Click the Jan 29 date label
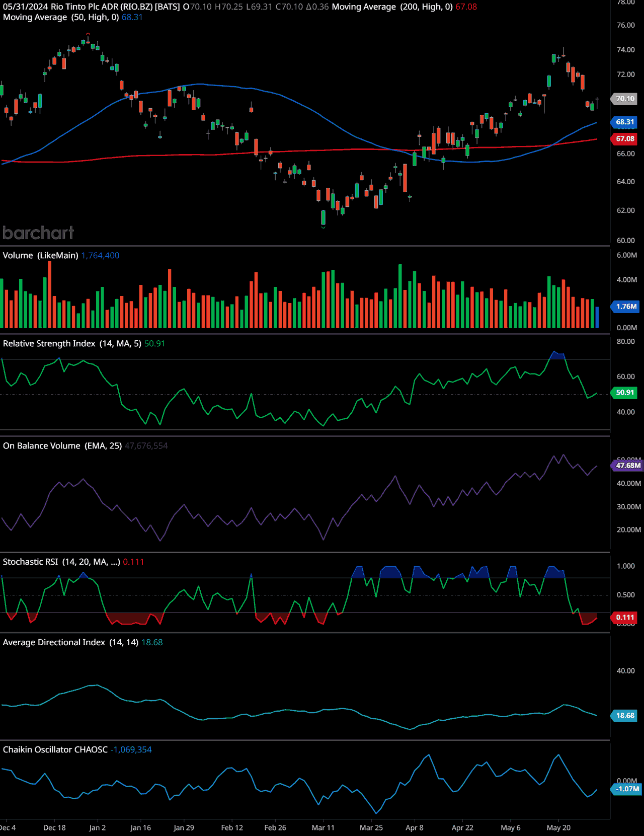 (184, 828)
